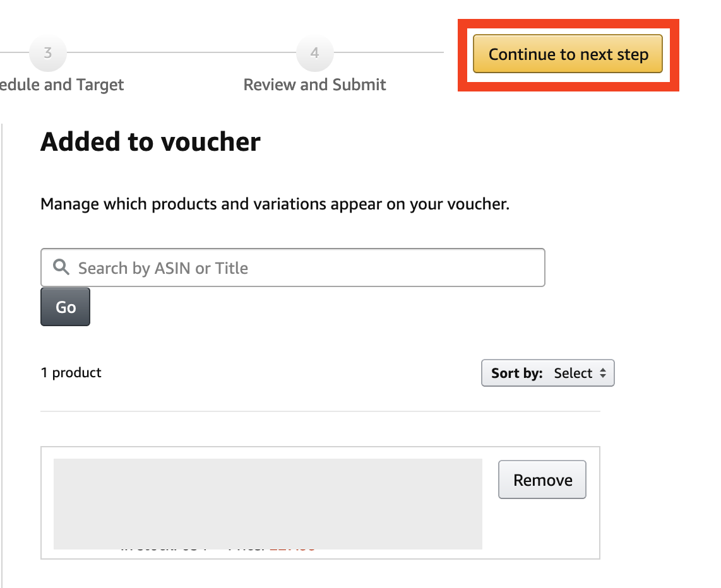Click the Sort by label text

(x=517, y=373)
